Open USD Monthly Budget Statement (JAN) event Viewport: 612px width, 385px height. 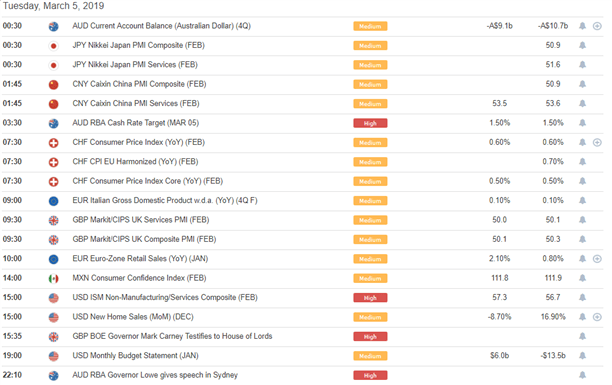click(135, 356)
